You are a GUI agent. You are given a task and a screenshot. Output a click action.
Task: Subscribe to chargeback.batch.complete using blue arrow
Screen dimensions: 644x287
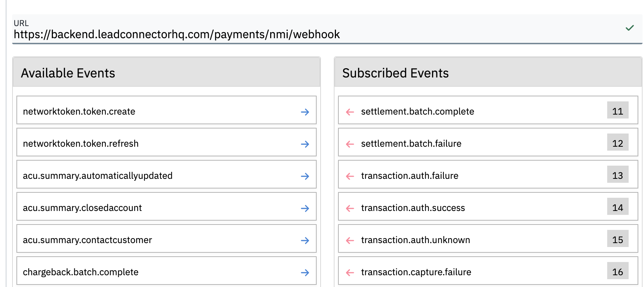point(305,273)
